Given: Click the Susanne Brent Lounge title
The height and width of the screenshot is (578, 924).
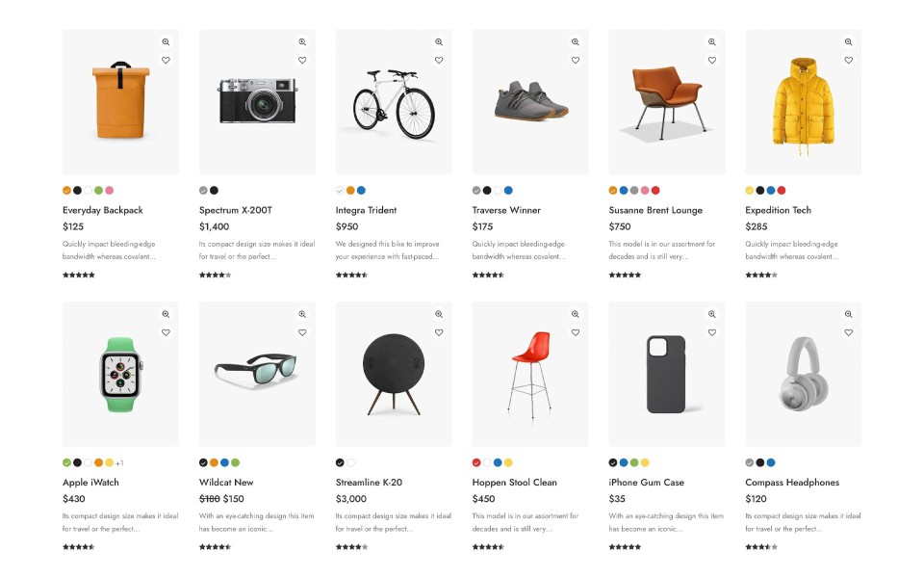Looking at the screenshot, I should [655, 210].
